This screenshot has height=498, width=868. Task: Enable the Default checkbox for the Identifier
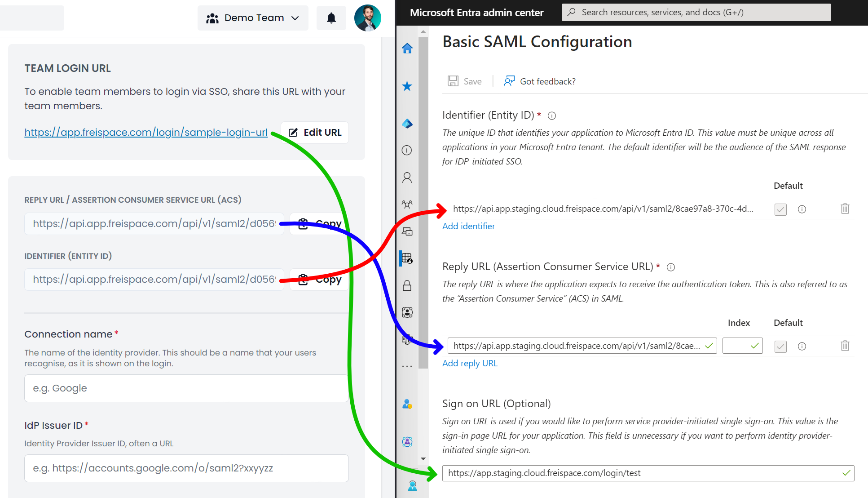coord(780,209)
